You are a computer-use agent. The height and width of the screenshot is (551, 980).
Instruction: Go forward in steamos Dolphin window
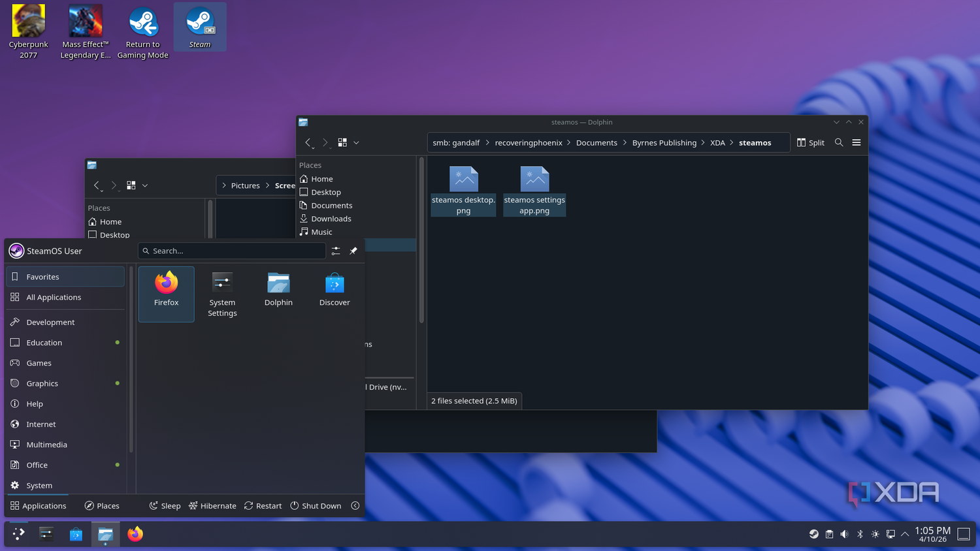click(x=325, y=142)
